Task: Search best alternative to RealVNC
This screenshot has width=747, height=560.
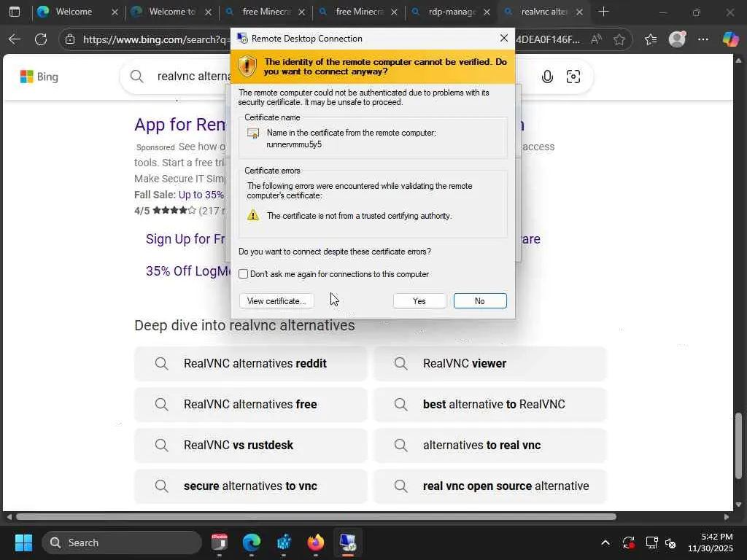Action: (490, 404)
